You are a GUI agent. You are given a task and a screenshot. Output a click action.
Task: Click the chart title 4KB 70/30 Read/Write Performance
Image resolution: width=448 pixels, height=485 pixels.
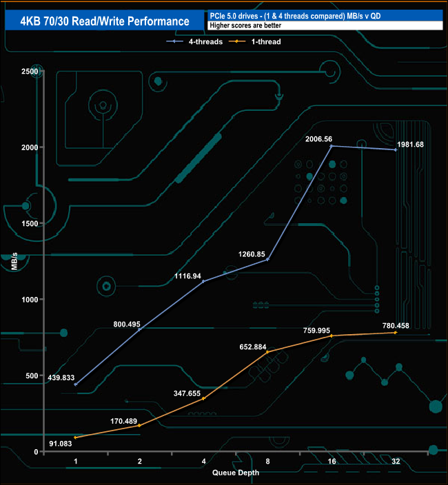coord(105,21)
